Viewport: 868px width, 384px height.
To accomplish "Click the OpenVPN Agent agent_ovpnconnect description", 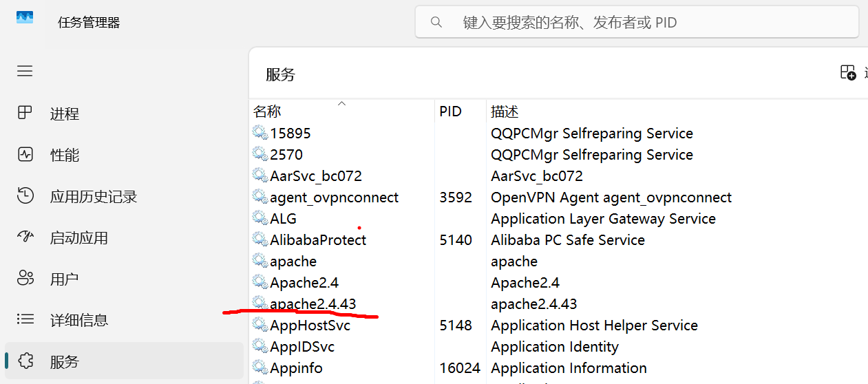I will (x=611, y=198).
